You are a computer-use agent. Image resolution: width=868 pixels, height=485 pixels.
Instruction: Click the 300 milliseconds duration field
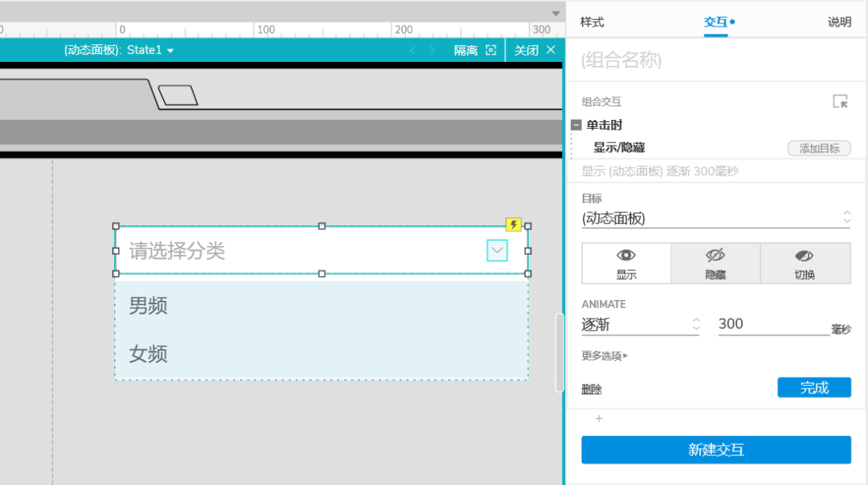(x=773, y=324)
